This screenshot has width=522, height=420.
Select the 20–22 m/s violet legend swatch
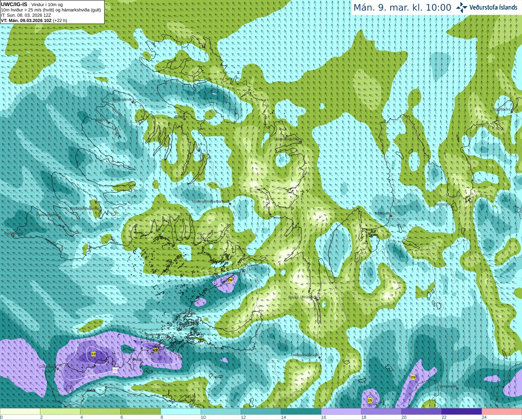coord(422,411)
